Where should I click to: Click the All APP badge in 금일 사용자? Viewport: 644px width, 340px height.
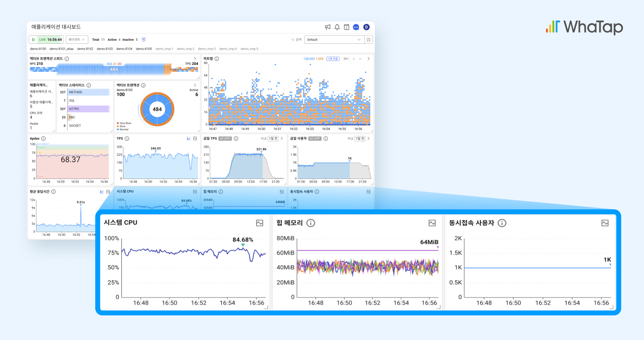pyautogui.click(x=315, y=139)
